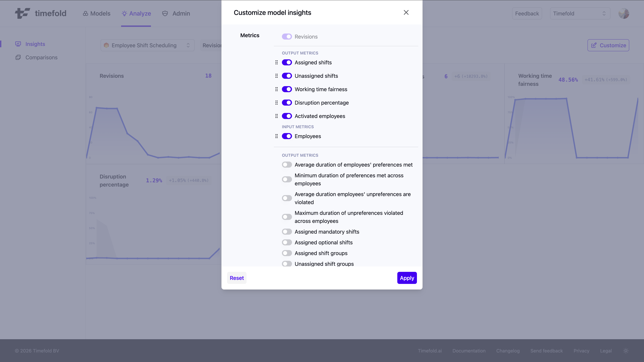Image resolution: width=644 pixels, height=362 pixels.
Task: Open the Legal footer link
Action: pos(606,351)
